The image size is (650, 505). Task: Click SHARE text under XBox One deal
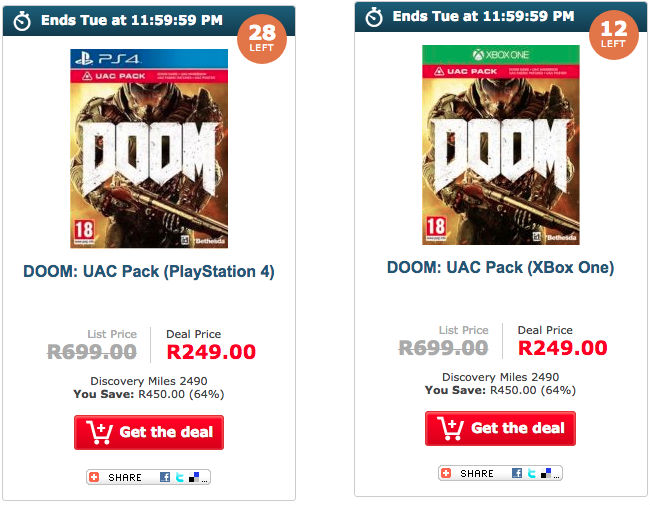click(477, 473)
